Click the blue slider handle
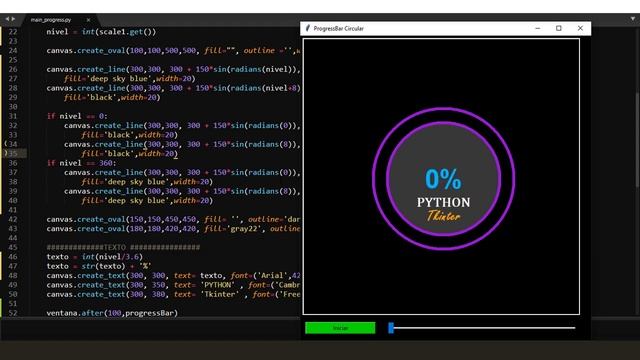This screenshot has height=360, width=640. coord(391,328)
